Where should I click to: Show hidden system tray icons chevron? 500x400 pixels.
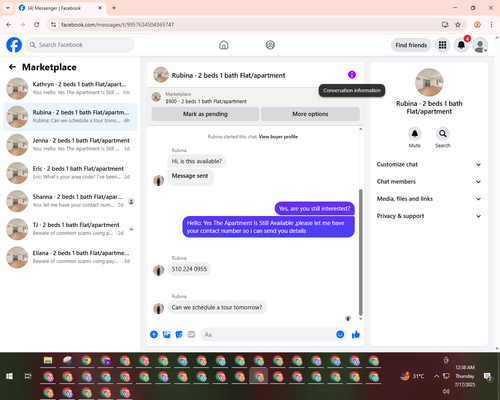[436, 376]
